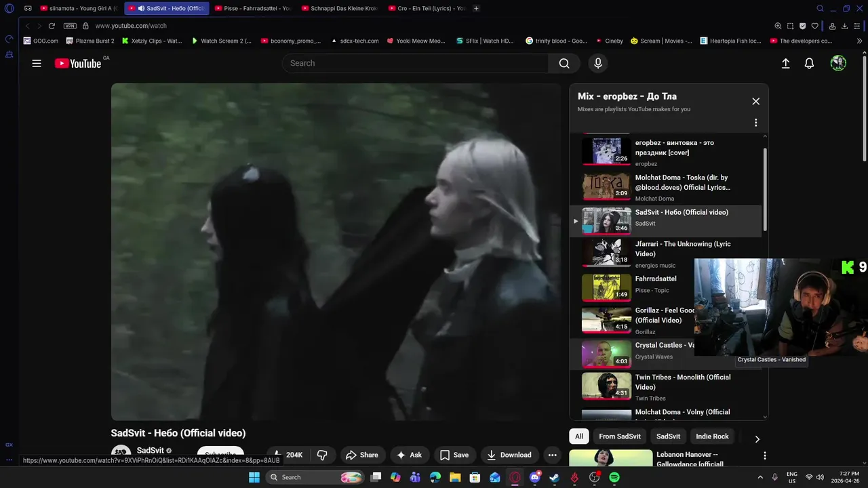
Task: Subscribe to the SadSvit channel
Action: point(220,455)
